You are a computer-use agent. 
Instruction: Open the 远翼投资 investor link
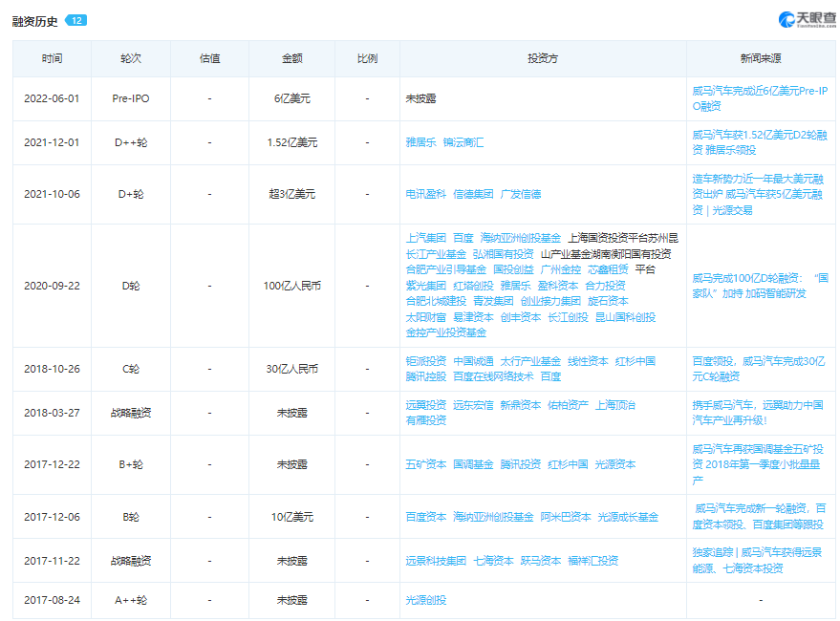coord(425,405)
